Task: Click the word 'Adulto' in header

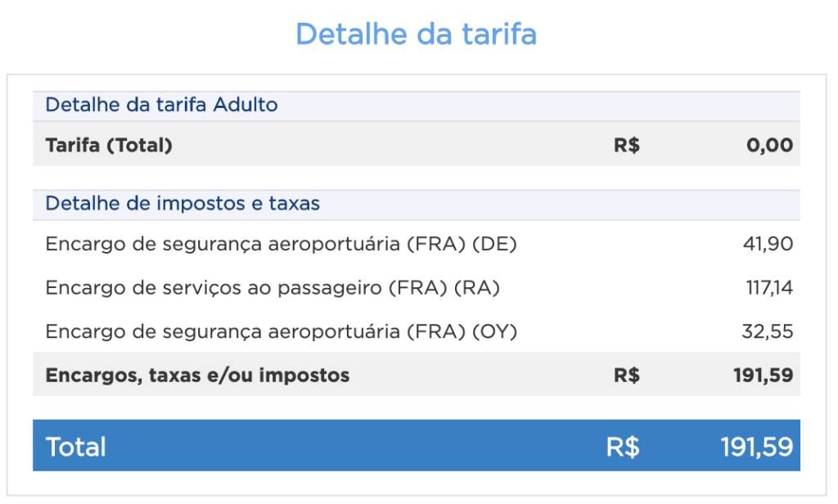Action: [246, 105]
